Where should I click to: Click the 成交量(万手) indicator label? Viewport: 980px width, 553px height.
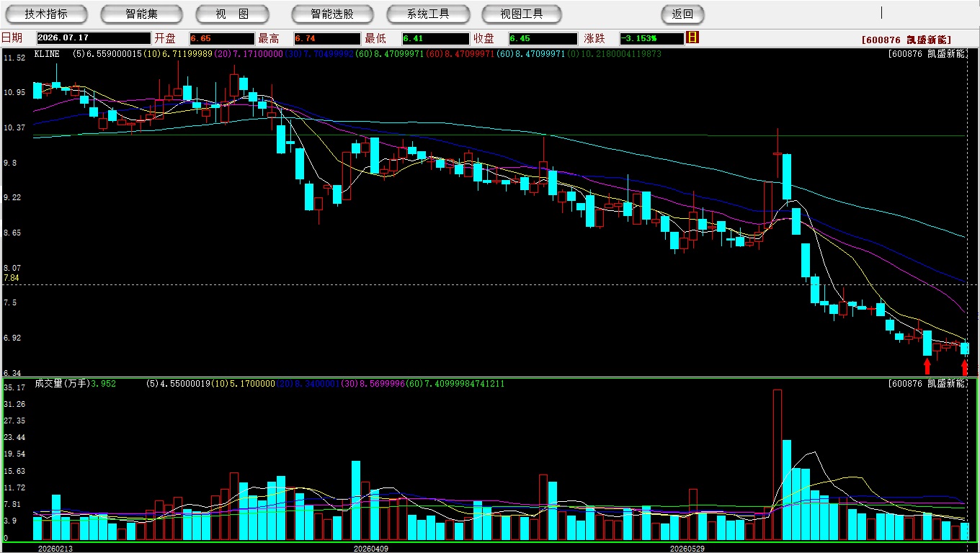[x=62, y=384]
